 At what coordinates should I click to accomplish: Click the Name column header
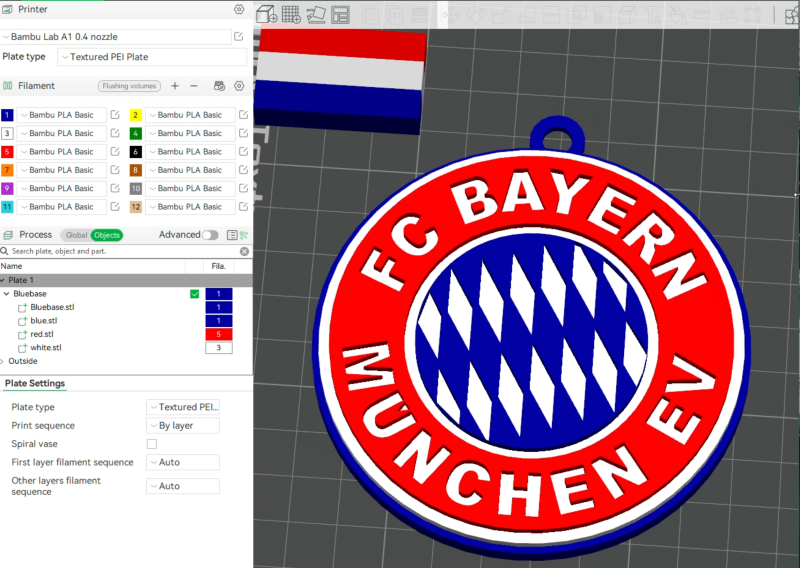11,266
